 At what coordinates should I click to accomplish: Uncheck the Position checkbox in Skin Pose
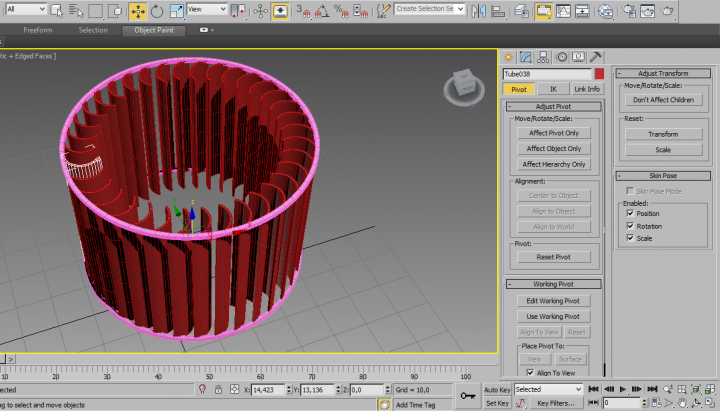pyautogui.click(x=630, y=213)
